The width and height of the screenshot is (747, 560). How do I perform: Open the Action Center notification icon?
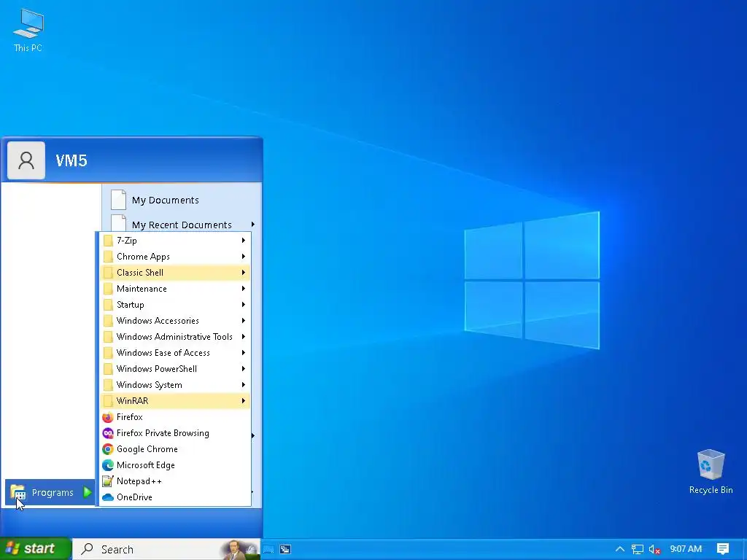click(723, 549)
